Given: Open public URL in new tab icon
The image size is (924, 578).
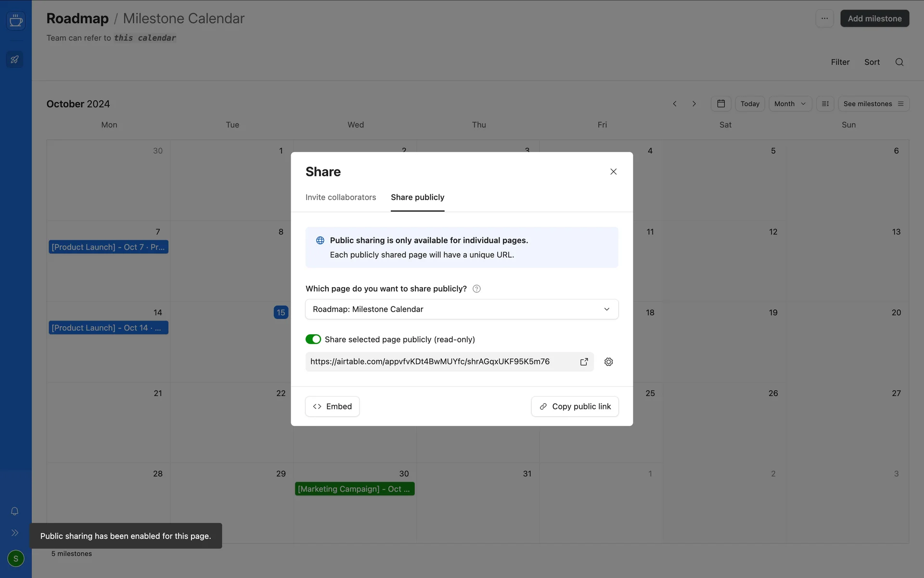Looking at the screenshot, I should point(584,362).
